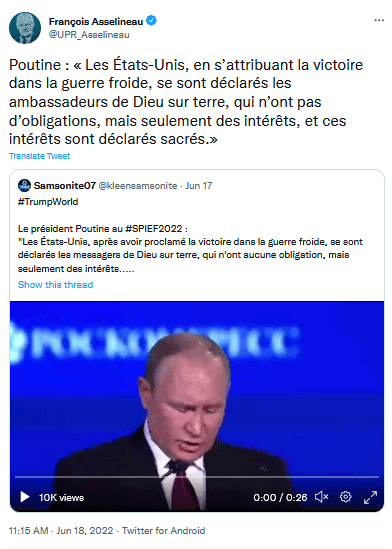This screenshot has width=392, height=549.
Task: Open Samsonite07 account name
Action: (65, 186)
